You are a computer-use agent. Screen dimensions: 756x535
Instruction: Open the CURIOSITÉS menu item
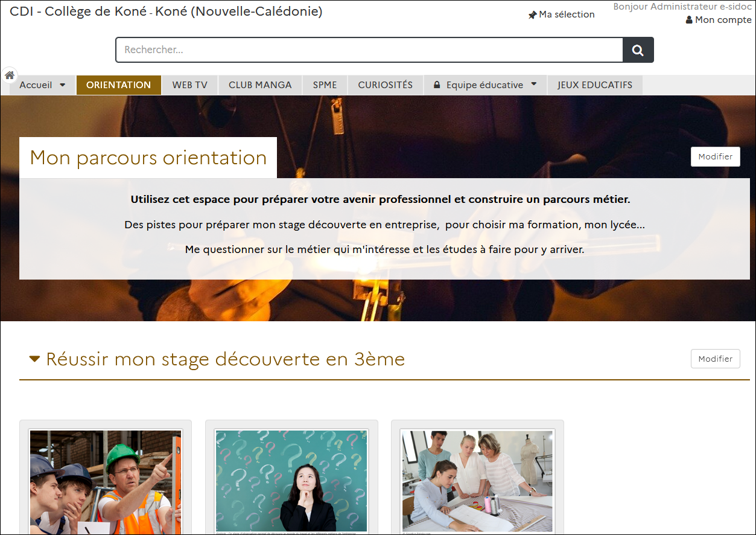pyautogui.click(x=386, y=85)
